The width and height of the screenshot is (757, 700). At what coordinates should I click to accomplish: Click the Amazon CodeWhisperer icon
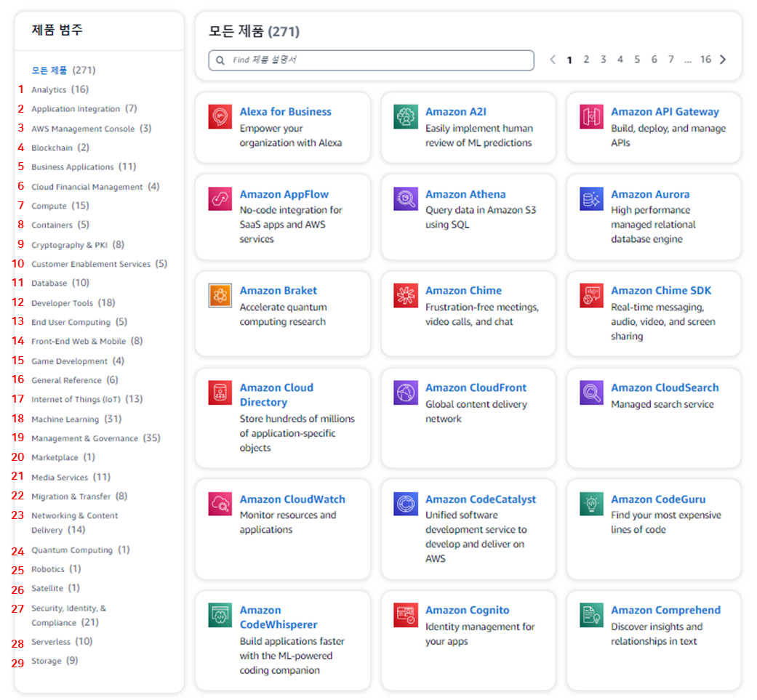[x=220, y=615]
